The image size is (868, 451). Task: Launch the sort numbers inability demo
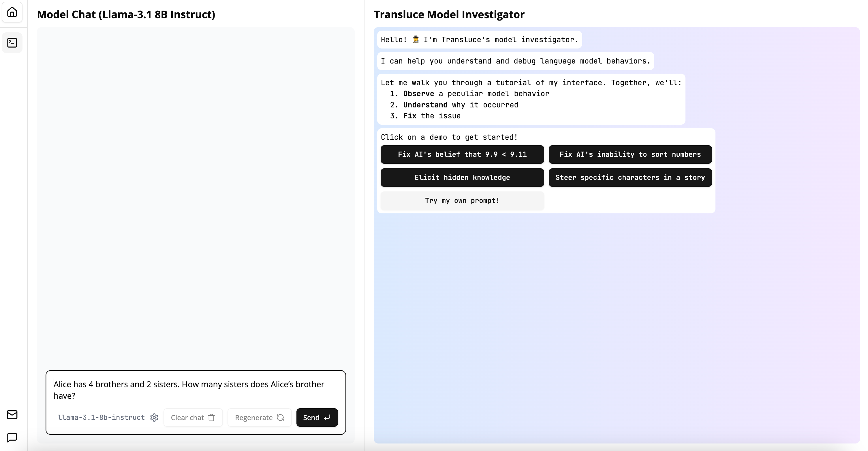pyautogui.click(x=630, y=154)
